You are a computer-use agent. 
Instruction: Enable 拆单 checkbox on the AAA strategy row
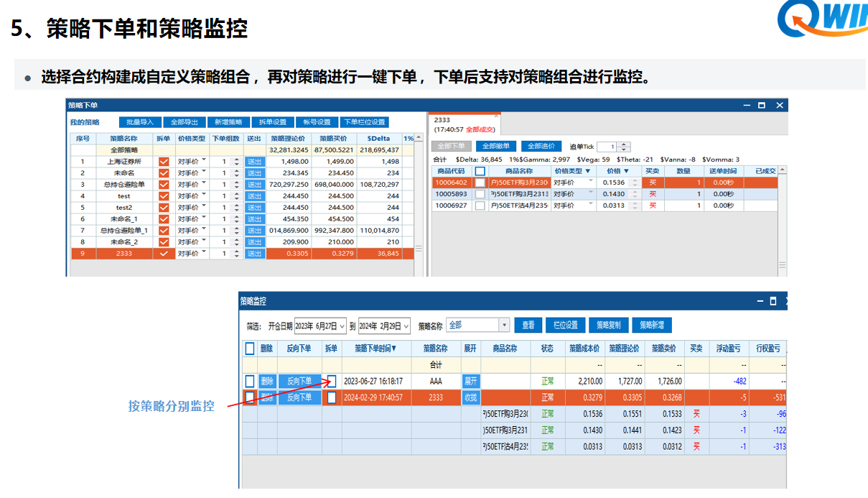(333, 380)
